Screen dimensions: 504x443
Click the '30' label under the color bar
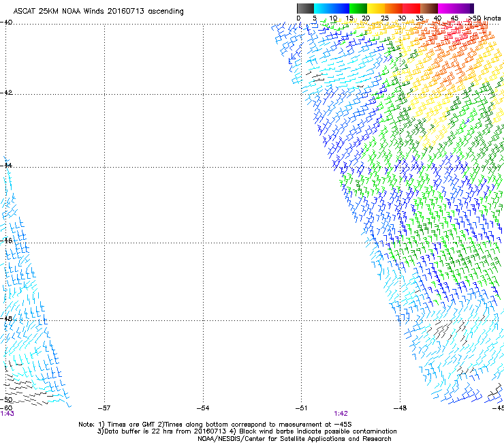(402, 18)
